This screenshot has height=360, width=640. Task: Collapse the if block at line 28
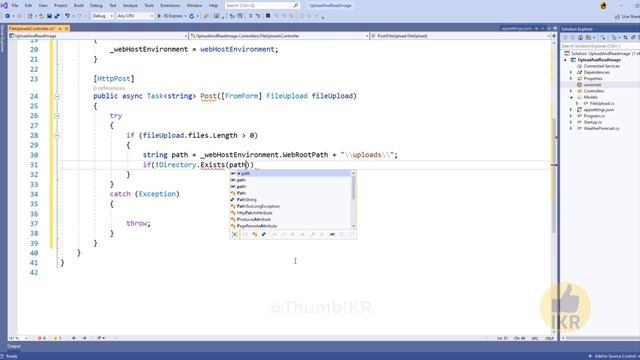pos(57,136)
